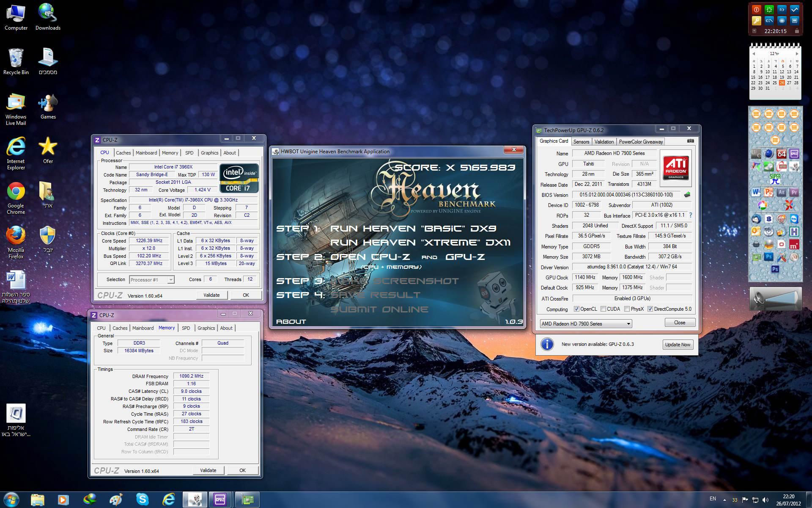812x508 pixels.
Task: Show hidden system tray icons
Action: (724, 500)
